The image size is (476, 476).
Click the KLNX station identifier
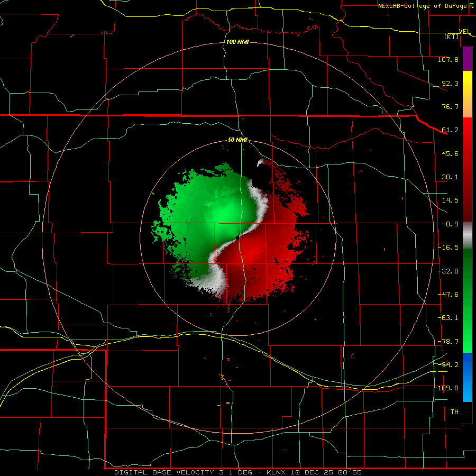pos(276,472)
